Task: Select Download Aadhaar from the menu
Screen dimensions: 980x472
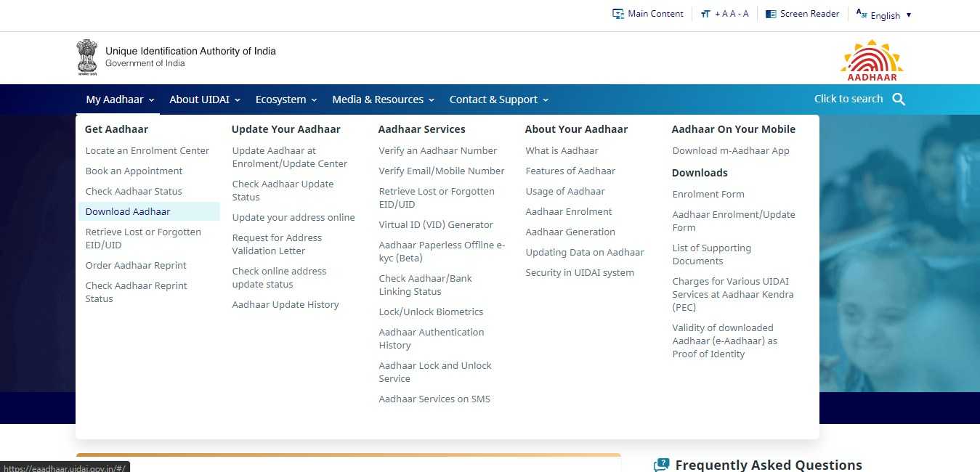Action: tap(149, 211)
